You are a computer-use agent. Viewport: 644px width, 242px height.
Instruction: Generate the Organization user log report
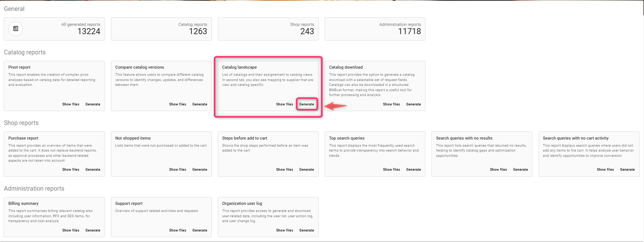(x=306, y=230)
